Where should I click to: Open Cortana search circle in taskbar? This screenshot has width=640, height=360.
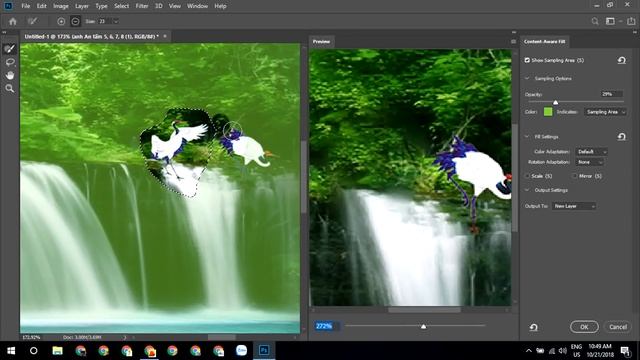(x=34, y=351)
